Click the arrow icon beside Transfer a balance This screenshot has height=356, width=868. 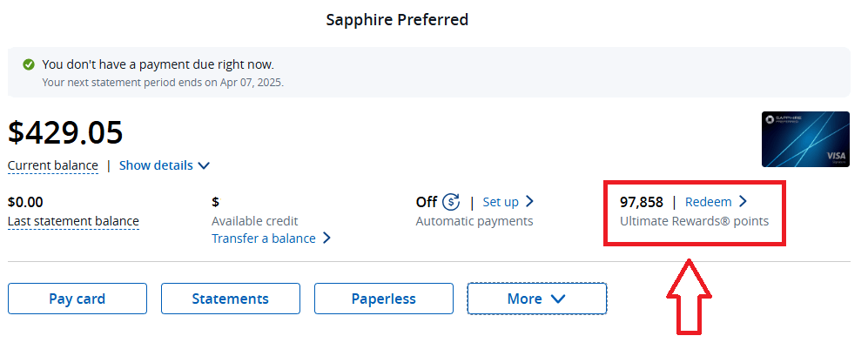pos(326,238)
